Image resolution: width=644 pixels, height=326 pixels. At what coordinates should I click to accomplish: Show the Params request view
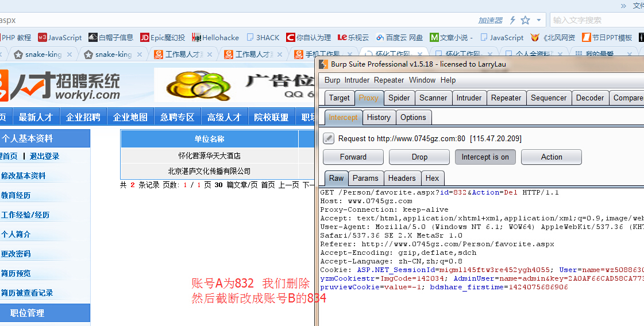pos(365,178)
